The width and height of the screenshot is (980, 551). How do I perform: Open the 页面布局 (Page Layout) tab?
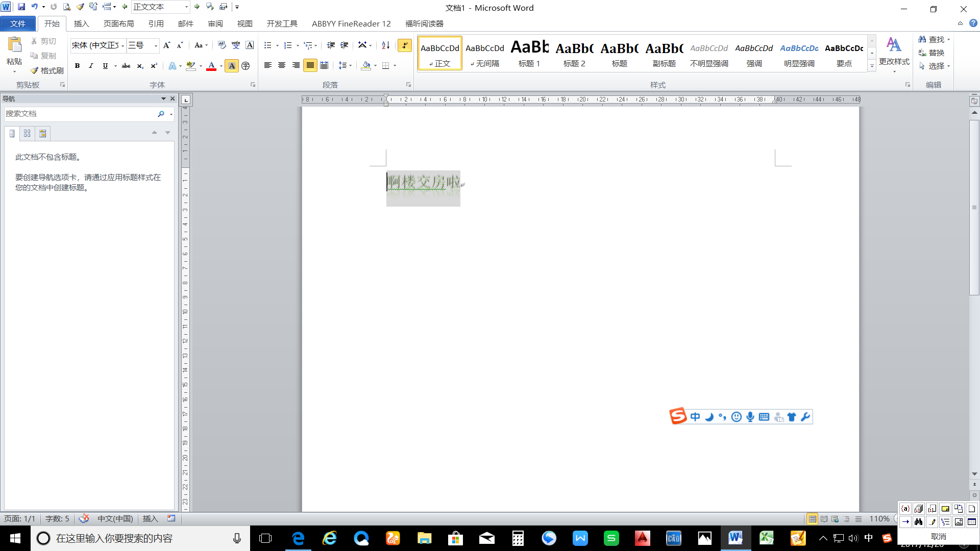[118, 23]
